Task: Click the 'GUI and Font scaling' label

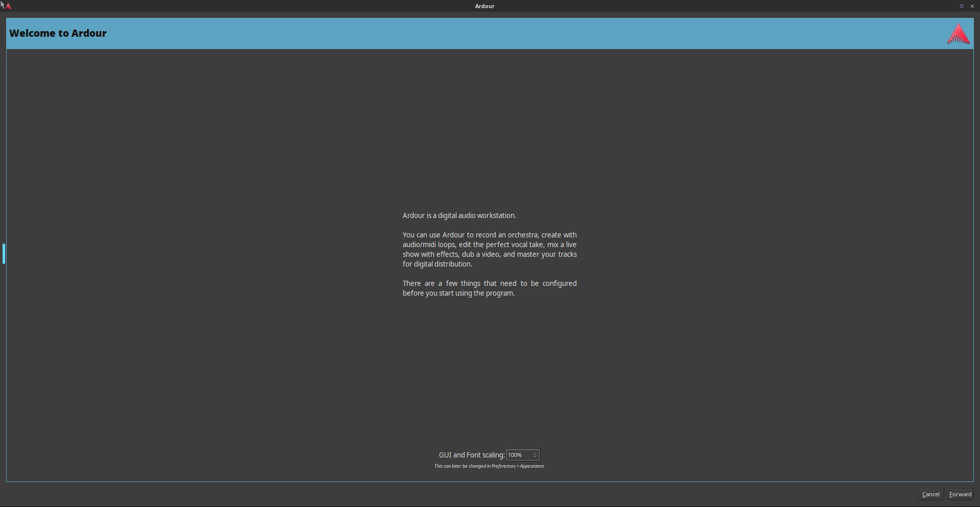Action: [x=471, y=455]
